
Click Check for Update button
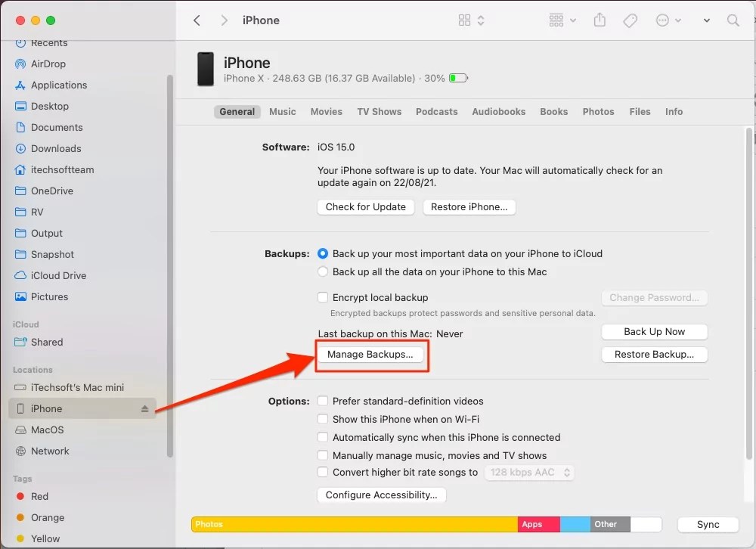point(365,207)
